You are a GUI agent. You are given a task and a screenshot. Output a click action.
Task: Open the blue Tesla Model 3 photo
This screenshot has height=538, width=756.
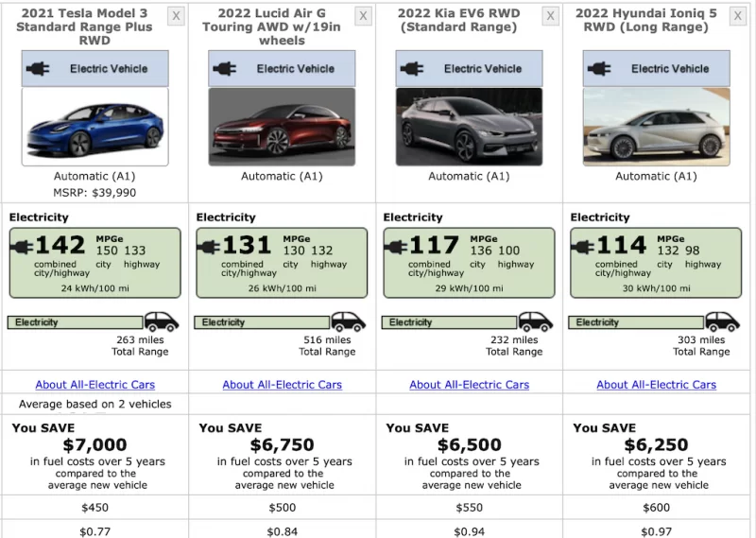(94, 127)
